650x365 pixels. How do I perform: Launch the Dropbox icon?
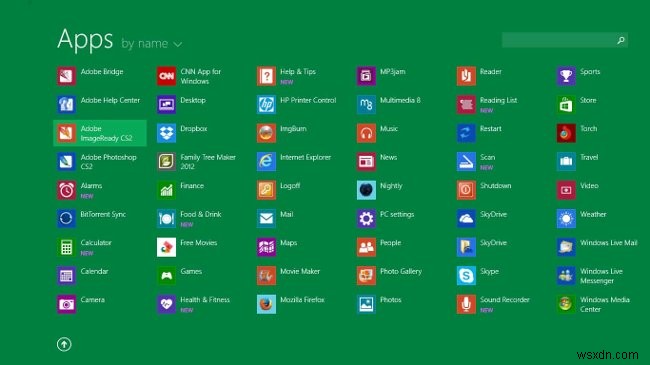pyautogui.click(x=166, y=133)
